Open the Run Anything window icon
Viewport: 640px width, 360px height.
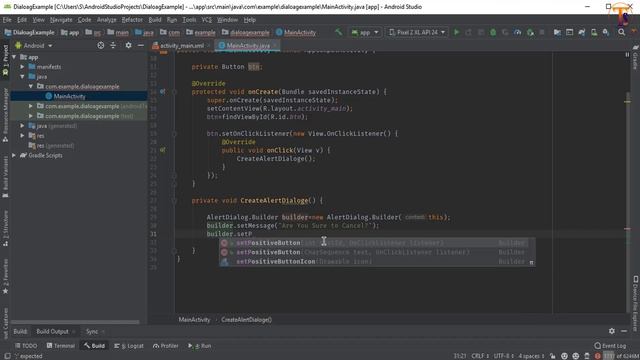569,32
